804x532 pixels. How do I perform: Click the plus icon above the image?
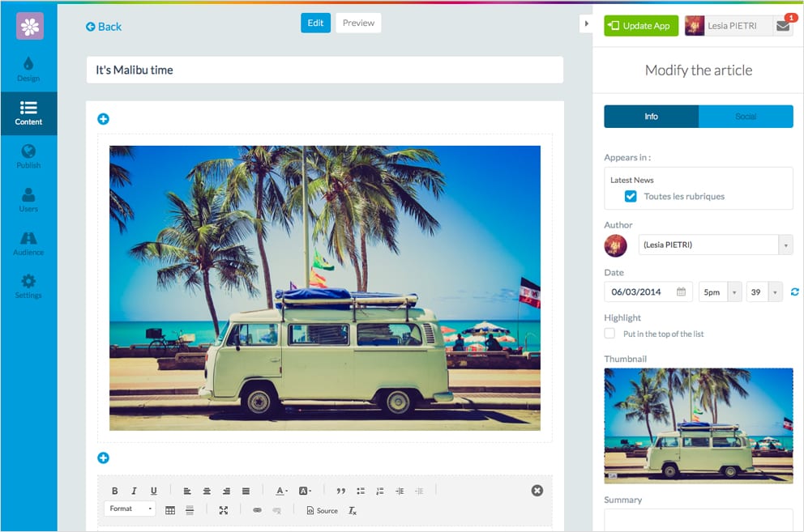pos(103,119)
